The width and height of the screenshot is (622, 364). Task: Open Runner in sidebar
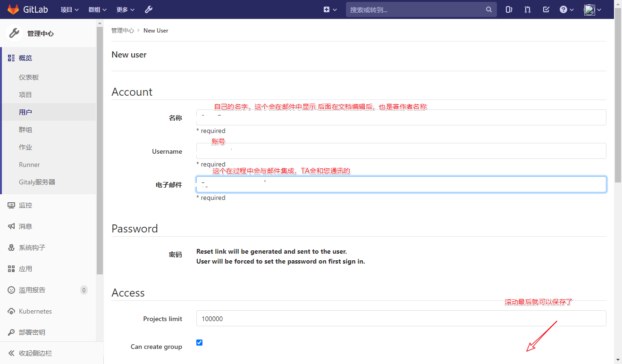(29, 165)
